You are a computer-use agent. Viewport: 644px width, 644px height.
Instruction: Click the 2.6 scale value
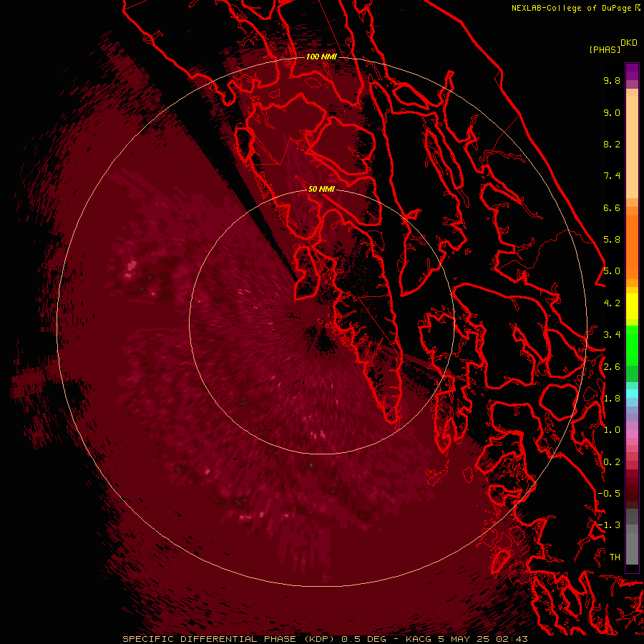[x=612, y=367]
